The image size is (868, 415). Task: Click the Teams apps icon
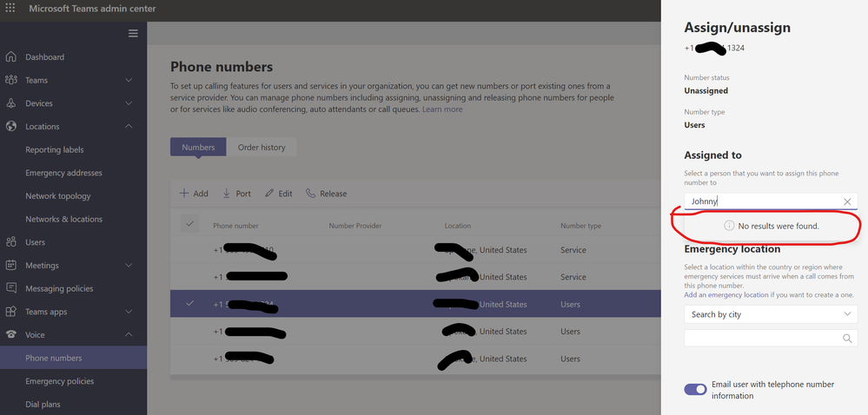click(10, 312)
